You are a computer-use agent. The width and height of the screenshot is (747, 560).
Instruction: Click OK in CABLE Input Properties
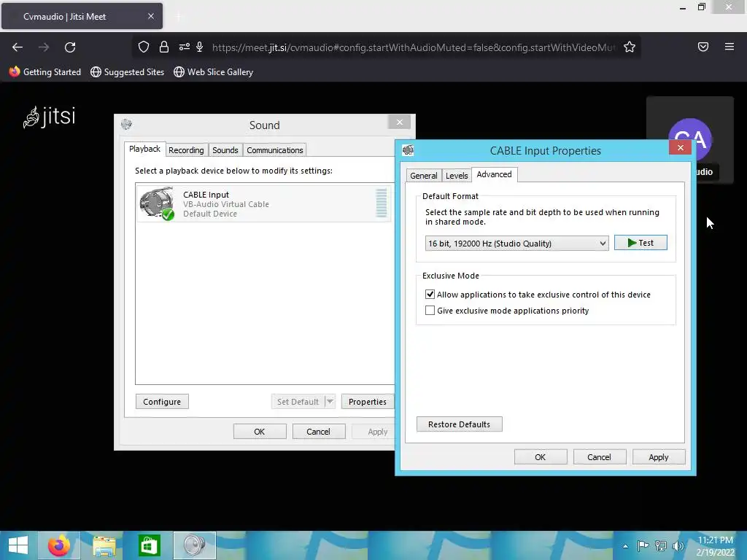[541, 457]
